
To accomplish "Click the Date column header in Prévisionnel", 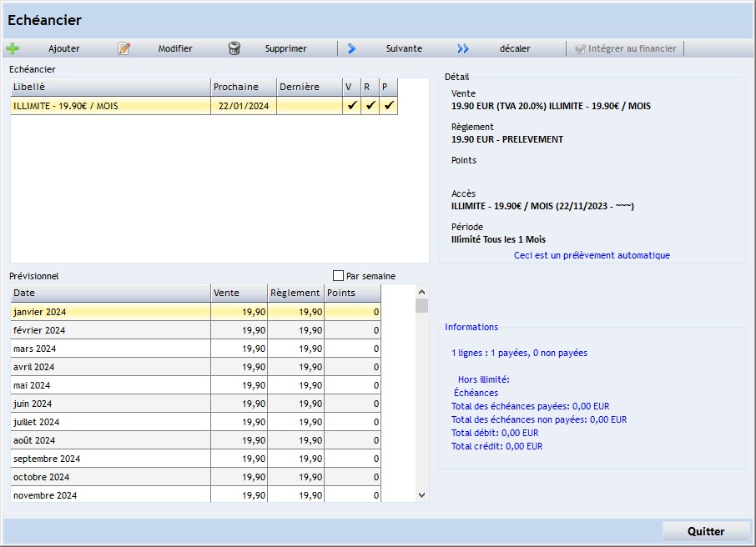I will [109, 293].
